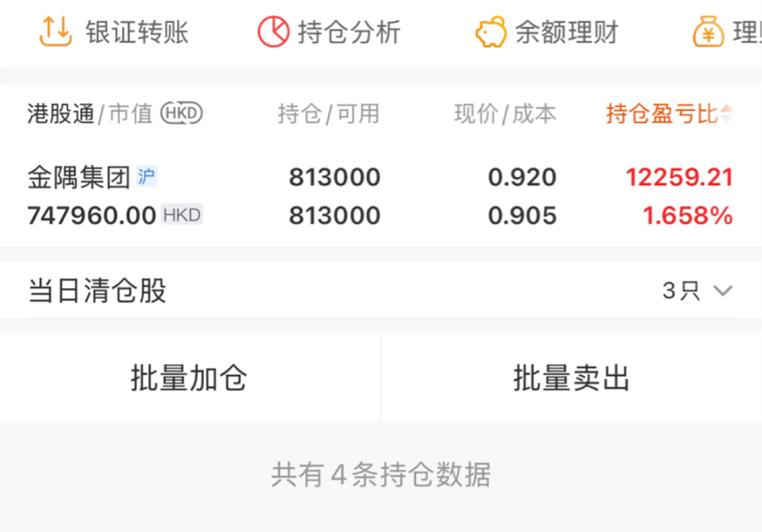Tap the 银证转账 transfer arrows icon
Image resolution: width=762 pixels, height=532 pixels.
[55, 31]
